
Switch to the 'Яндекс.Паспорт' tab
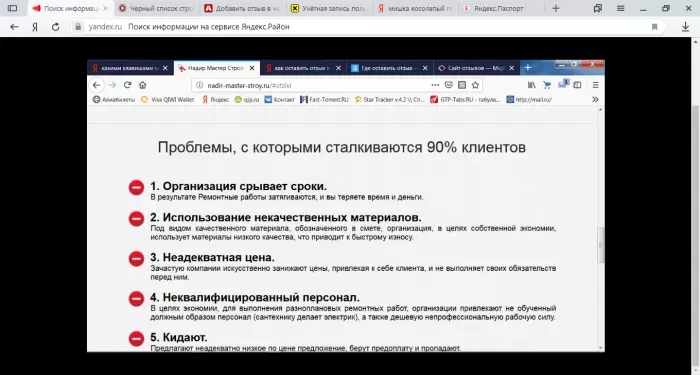500,8
